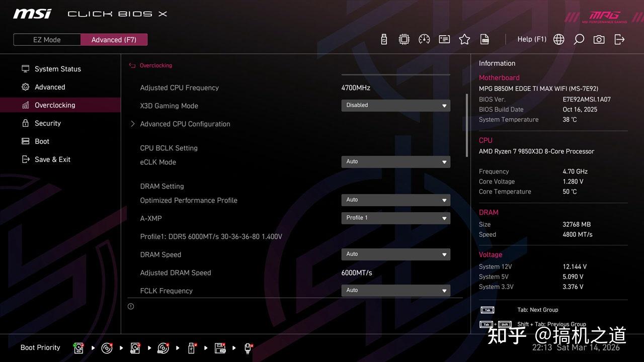Click the core voltage 1.280 V value

[573, 182]
